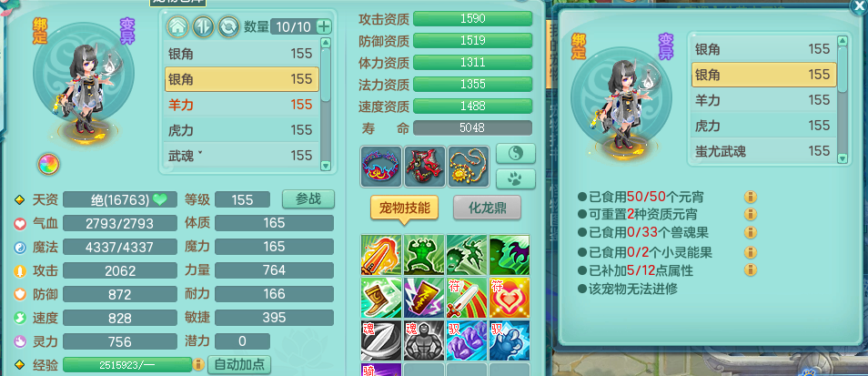Click the yin-yang icon button

click(x=515, y=153)
